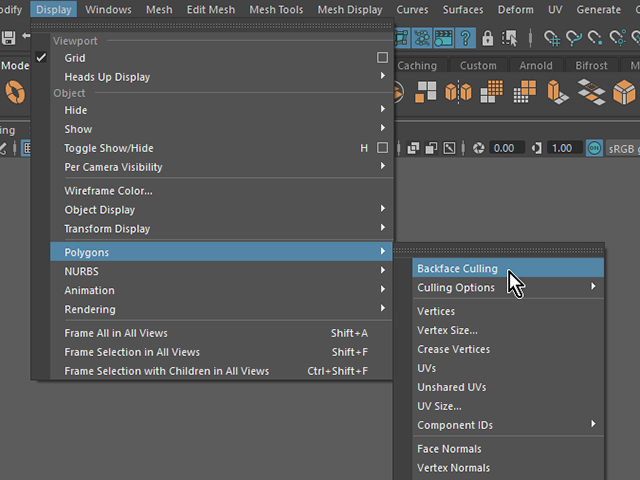Click the Render Settings clapperboard icon
The height and width of the screenshot is (480, 640).
point(444,38)
